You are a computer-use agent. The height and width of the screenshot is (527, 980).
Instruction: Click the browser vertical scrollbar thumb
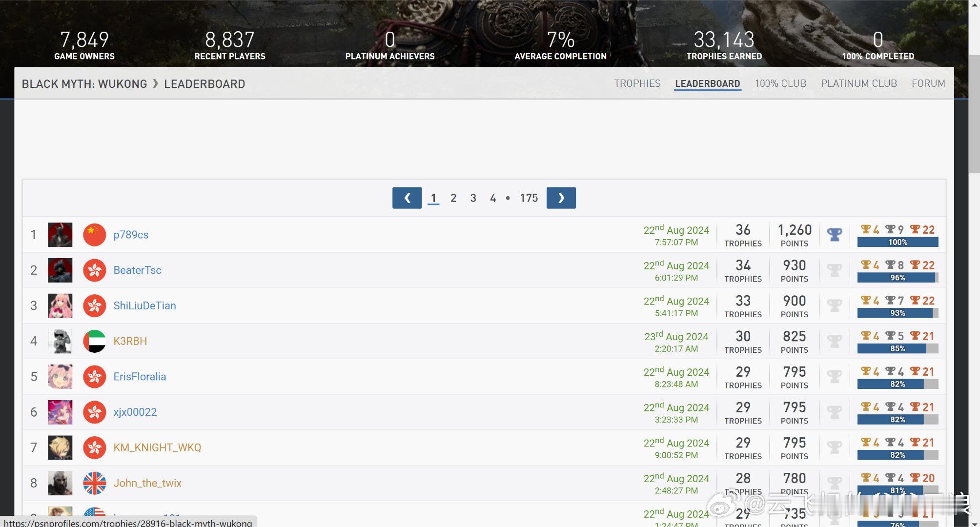pos(974,113)
